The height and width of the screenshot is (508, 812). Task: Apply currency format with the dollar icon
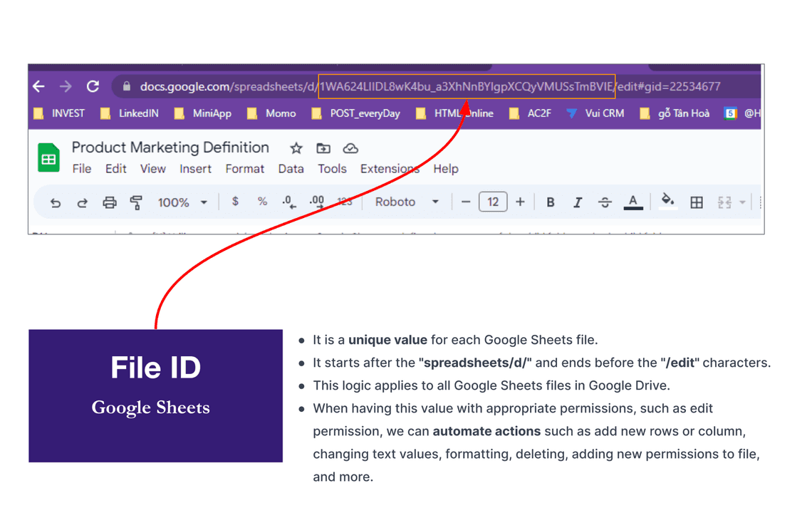tap(235, 202)
